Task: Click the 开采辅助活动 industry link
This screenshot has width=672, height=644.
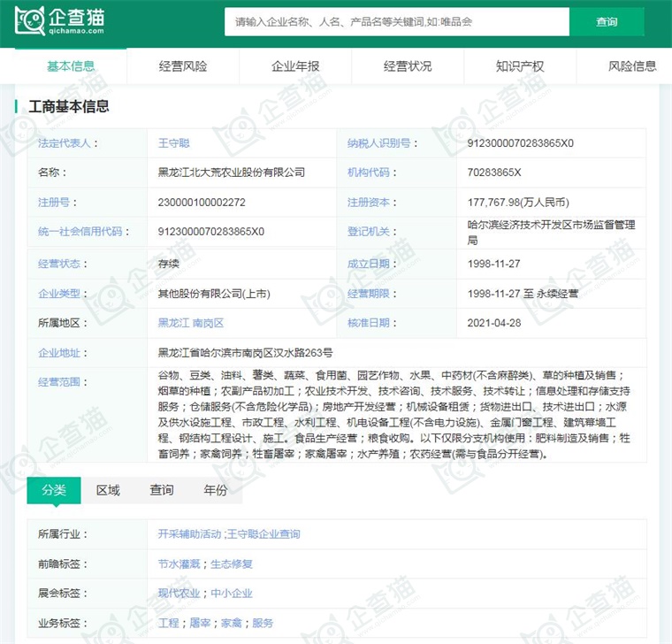Action: click(189, 534)
